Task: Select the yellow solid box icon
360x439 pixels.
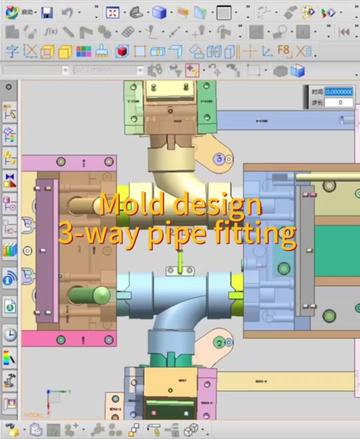Action: pyautogui.click(x=65, y=52)
